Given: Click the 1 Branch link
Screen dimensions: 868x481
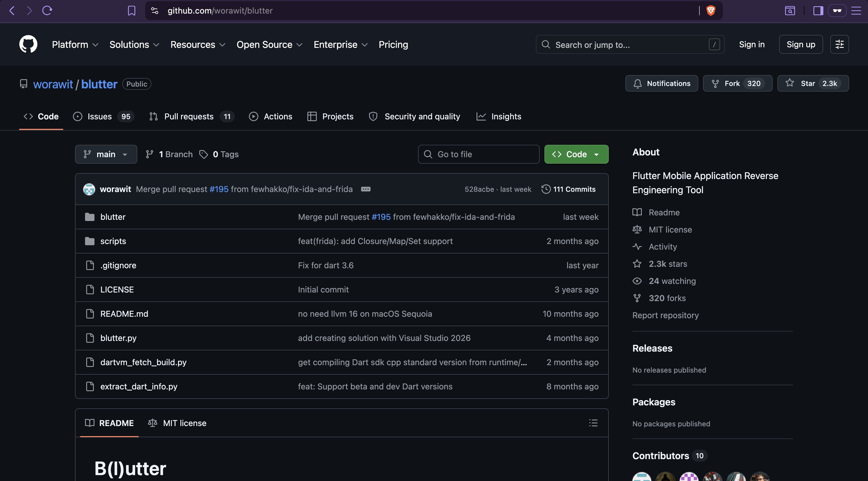Looking at the screenshot, I should [169, 154].
